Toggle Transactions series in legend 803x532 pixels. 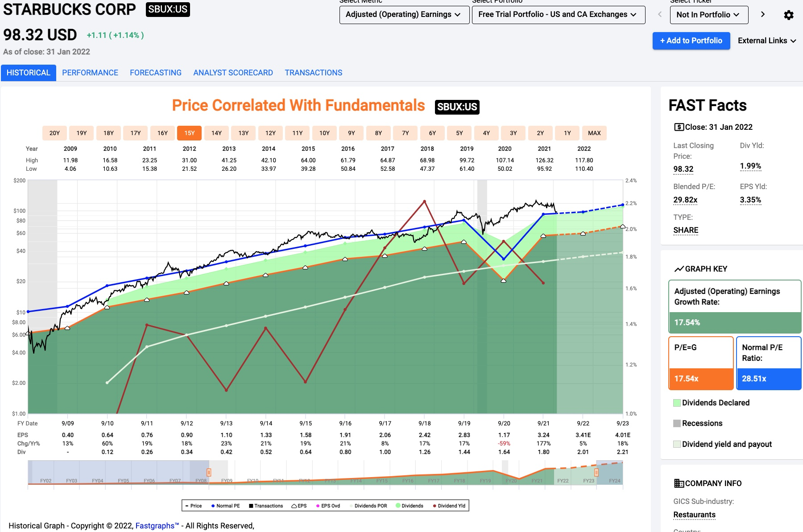266,506
